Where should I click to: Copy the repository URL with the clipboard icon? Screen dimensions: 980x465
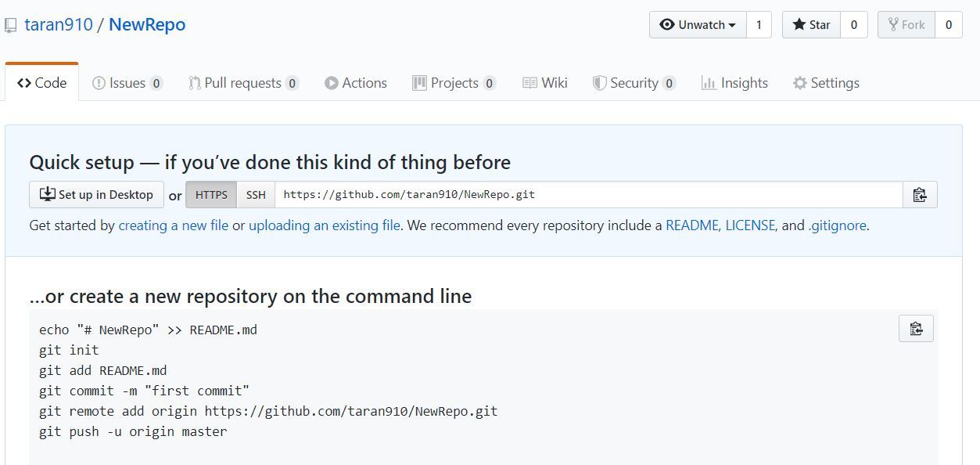(920, 195)
